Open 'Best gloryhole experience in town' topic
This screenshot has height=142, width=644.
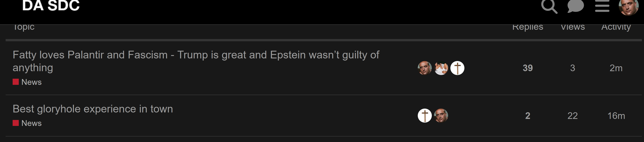click(93, 109)
